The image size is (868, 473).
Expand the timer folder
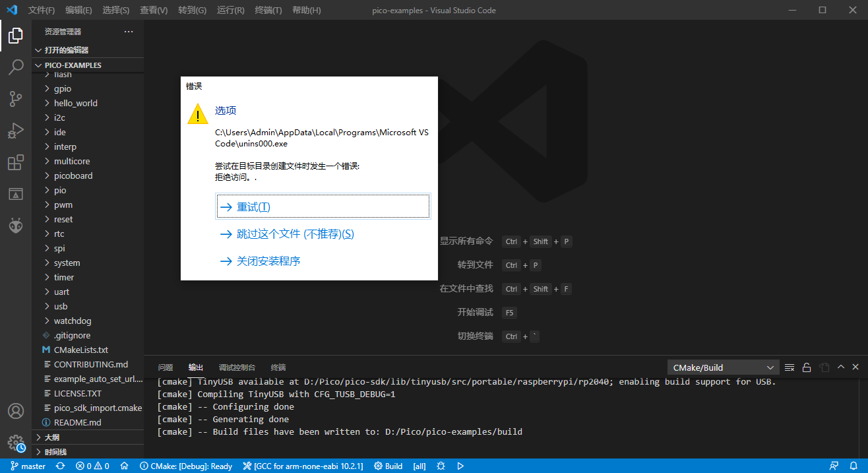click(x=88, y=277)
